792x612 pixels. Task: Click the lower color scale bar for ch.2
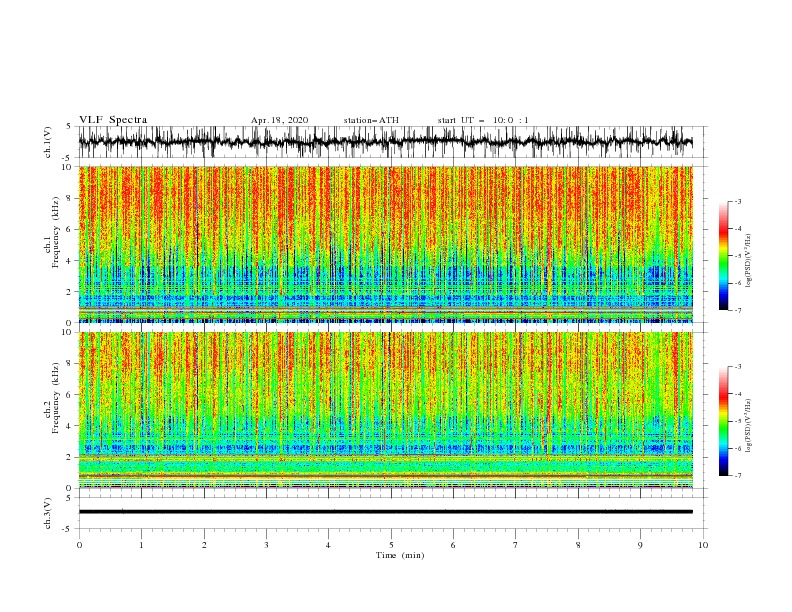pyautogui.click(x=724, y=421)
